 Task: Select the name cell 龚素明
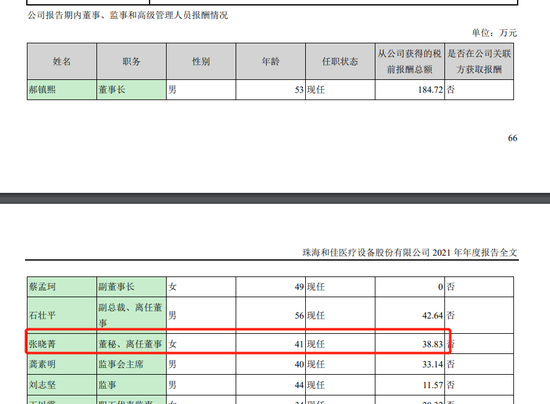pyautogui.click(x=62, y=364)
